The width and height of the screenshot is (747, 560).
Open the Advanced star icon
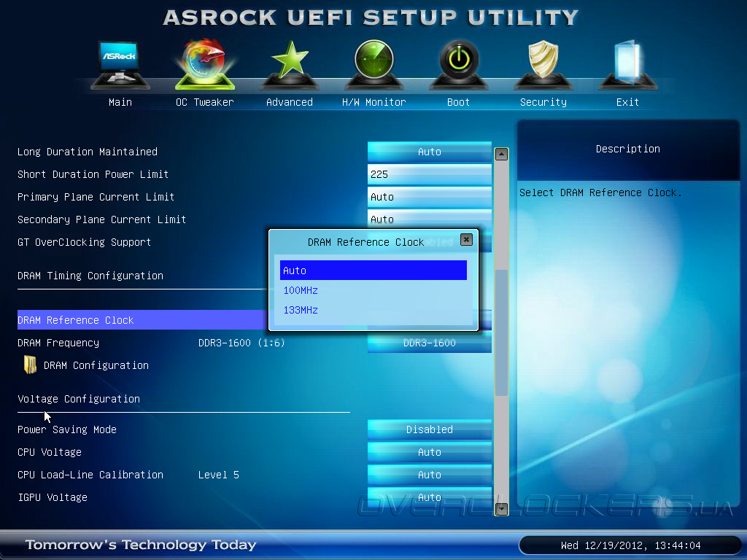click(x=290, y=65)
